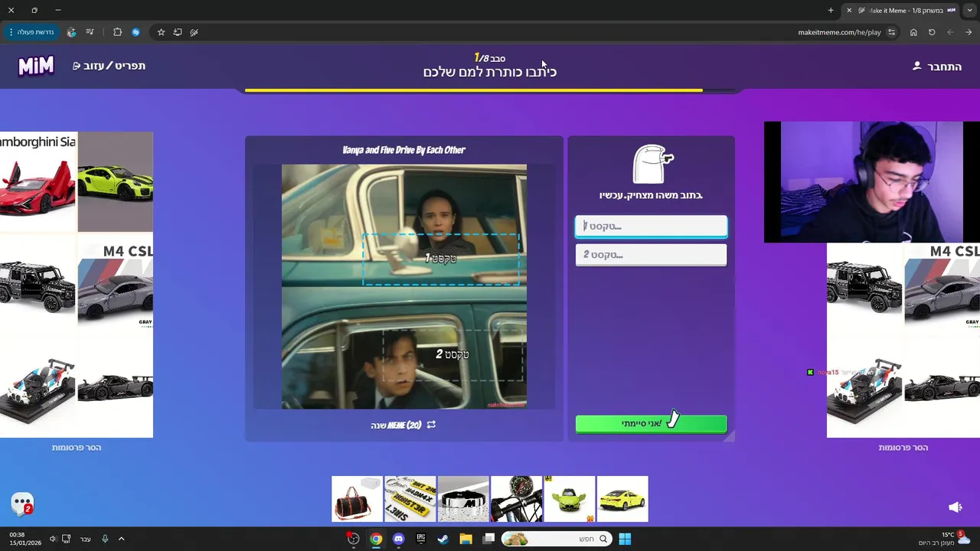Click the meme title Vanya and Five

(x=403, y=150)
